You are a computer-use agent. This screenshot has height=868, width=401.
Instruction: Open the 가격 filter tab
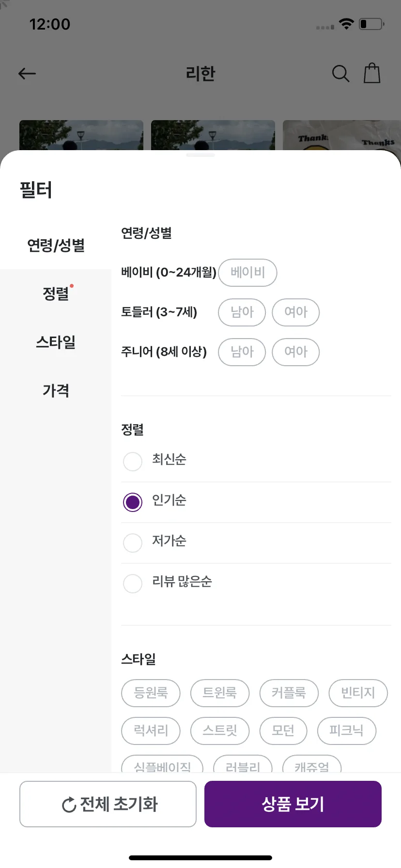coord(56,390)
